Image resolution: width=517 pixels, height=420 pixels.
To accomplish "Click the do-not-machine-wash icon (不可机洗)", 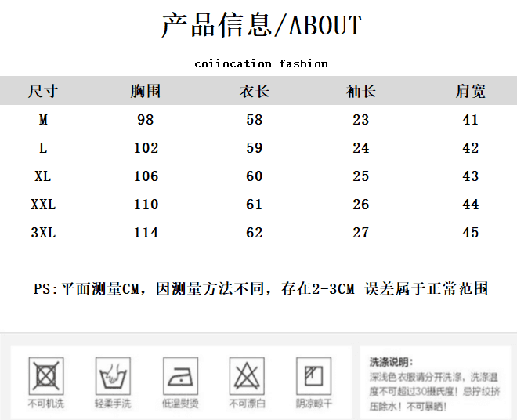I will click(x=46, y=376).
